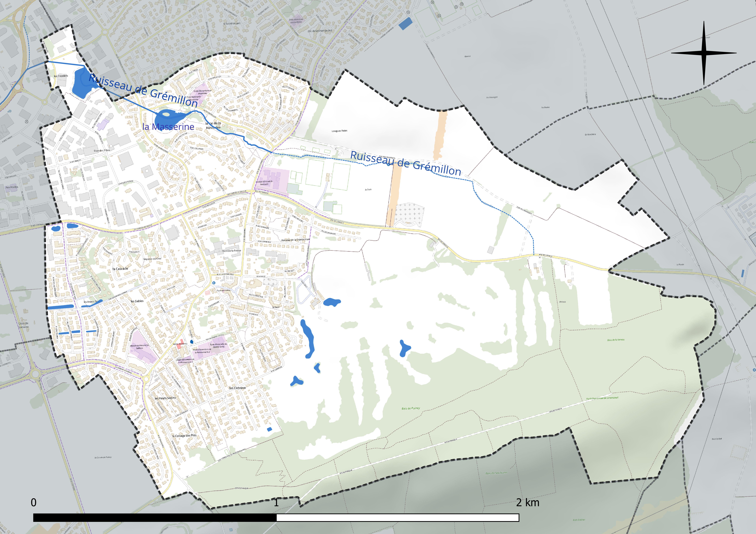Viewport: 756px width, 534px height.
Task: Click the 'Croix de Lorraine' label
Action: pos(23,325)
